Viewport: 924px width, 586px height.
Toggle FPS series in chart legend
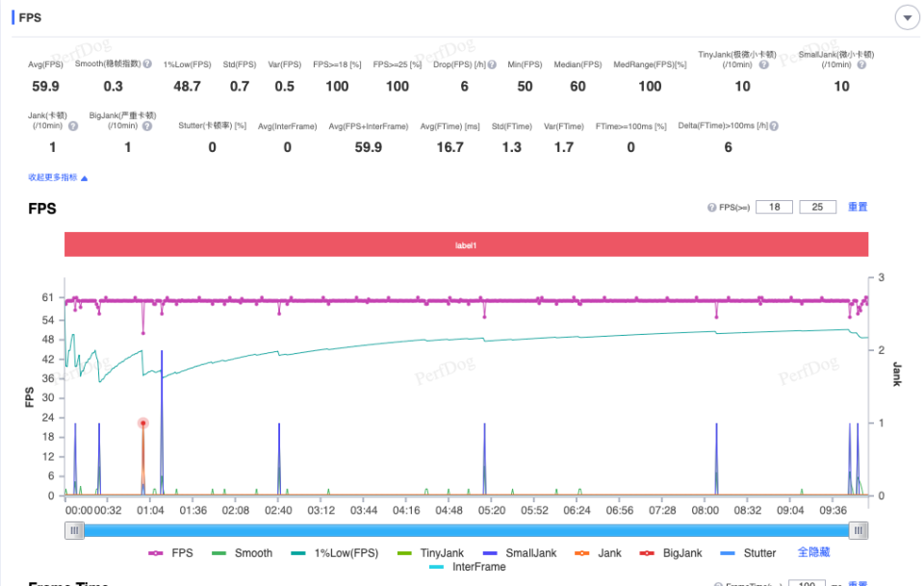(170, 553)
